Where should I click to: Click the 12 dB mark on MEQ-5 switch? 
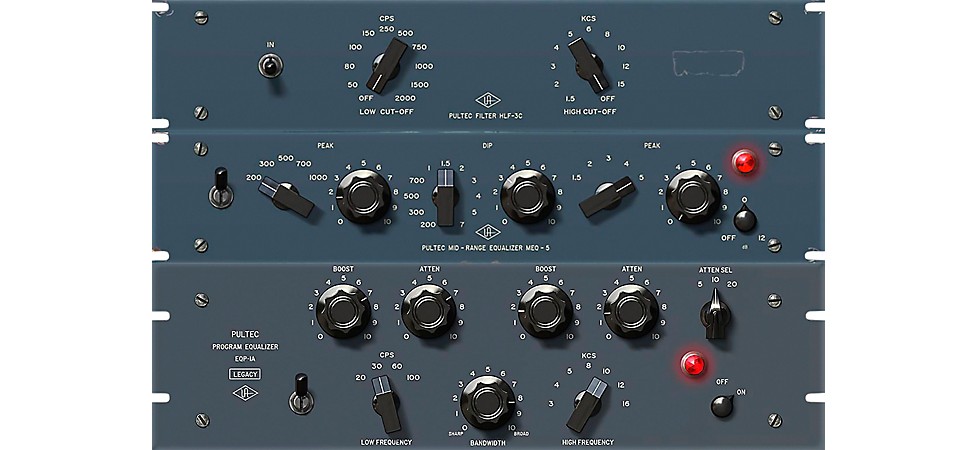(x=761, y=238)
